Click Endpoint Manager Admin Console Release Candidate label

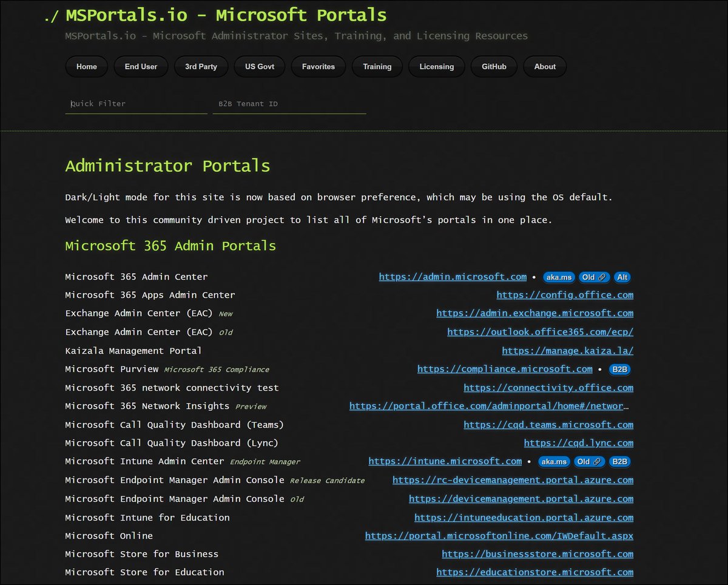215,480
